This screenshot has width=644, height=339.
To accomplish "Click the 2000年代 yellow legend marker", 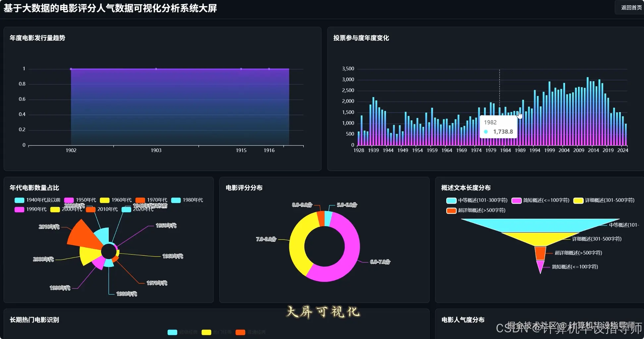I will click(55, 210).
